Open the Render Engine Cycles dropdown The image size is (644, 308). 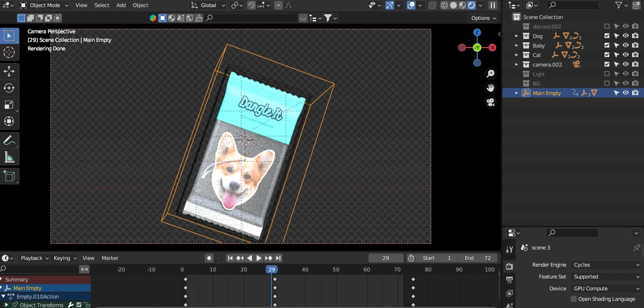[606, 265]
